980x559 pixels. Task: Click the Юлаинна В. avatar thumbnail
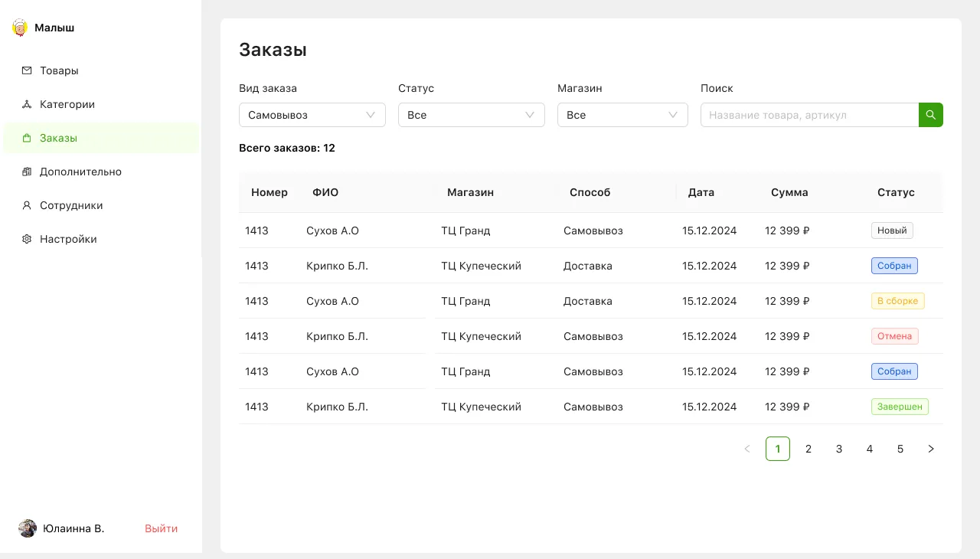[x=28, y=528]
